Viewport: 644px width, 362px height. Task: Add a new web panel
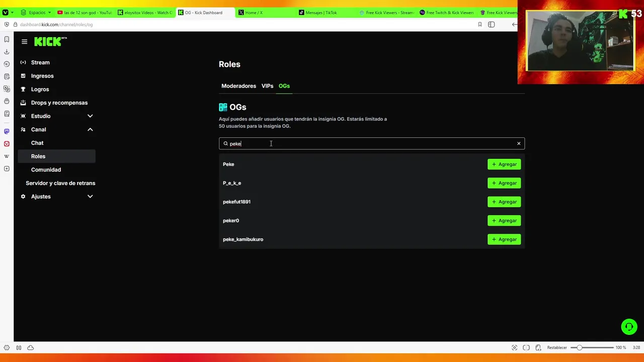point(7,168)
